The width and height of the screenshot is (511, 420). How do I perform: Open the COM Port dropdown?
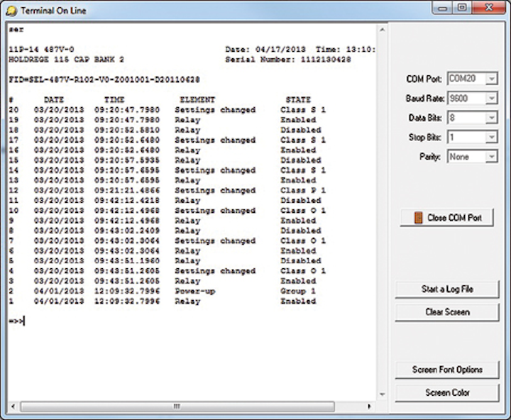[x=491, y=79]
